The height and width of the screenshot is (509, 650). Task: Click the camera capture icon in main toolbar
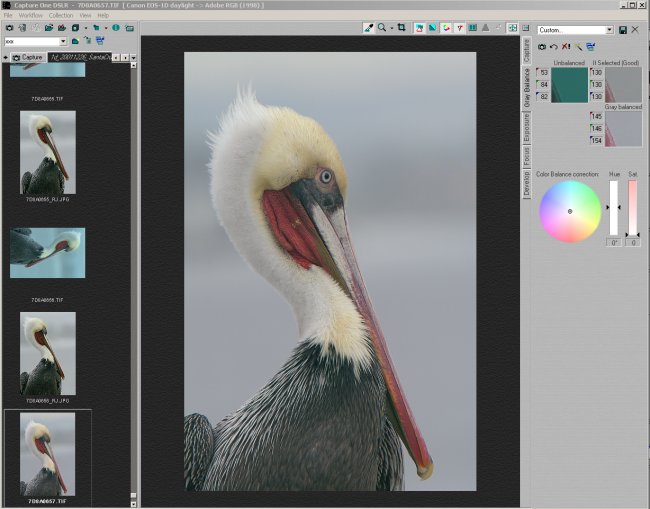[x=8, y=28]
